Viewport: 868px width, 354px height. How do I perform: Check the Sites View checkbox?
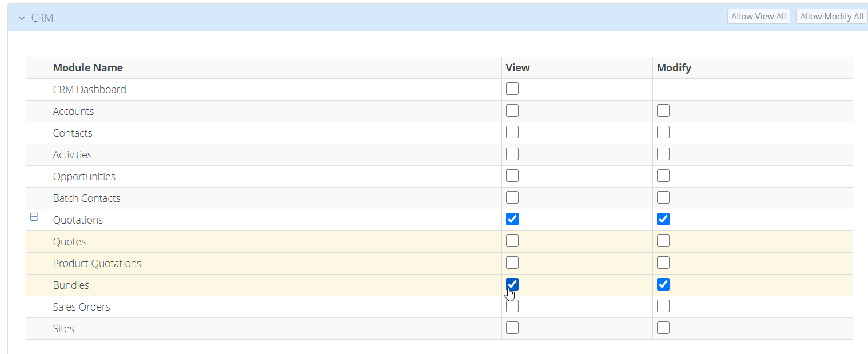point(512,328)
